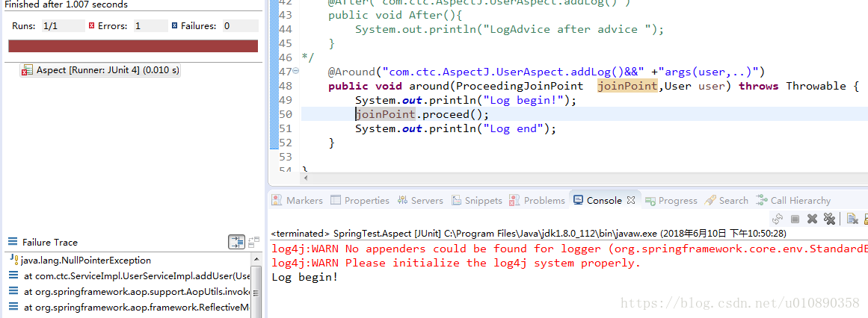Click the exception icon beside NullPointerException
The height and width of the screenshot is (318, 868).
tap(14, 260)
